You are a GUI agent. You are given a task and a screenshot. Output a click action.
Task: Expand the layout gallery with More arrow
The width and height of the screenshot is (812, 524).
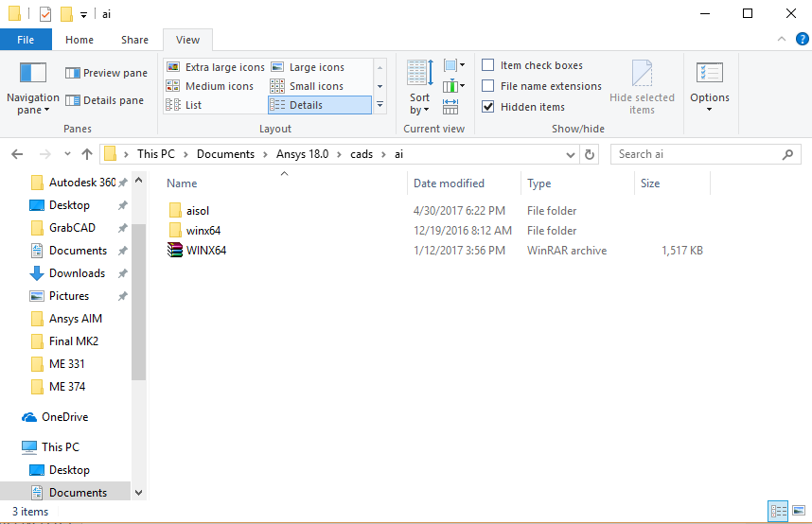pyautogui.click(x=380, y=105)
